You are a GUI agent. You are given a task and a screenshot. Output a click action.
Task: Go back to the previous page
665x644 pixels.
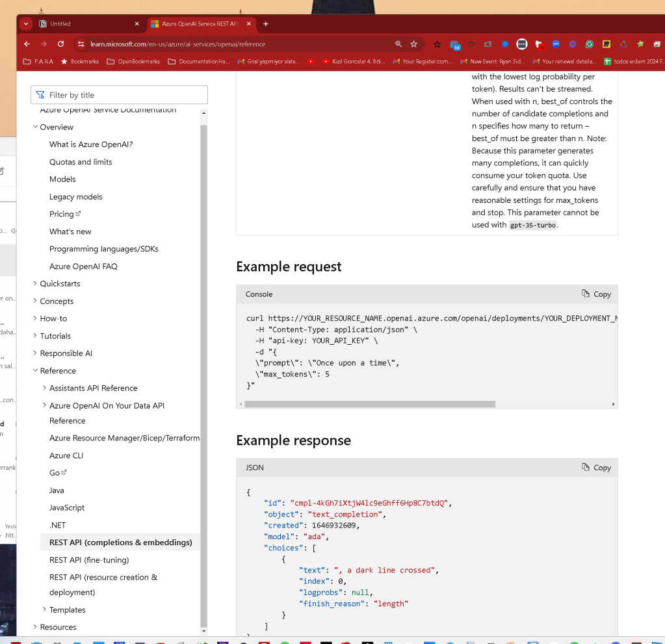coord(27,44)
